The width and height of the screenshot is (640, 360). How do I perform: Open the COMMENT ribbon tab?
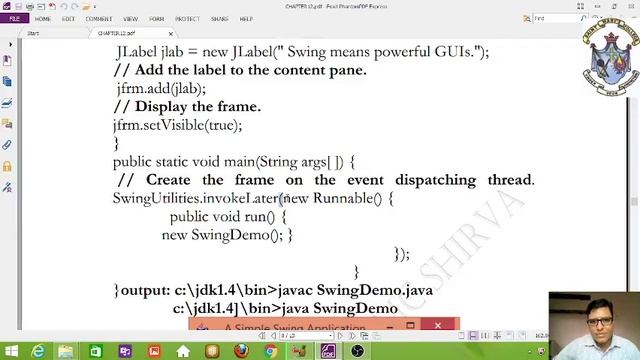[x=99, y=19]
